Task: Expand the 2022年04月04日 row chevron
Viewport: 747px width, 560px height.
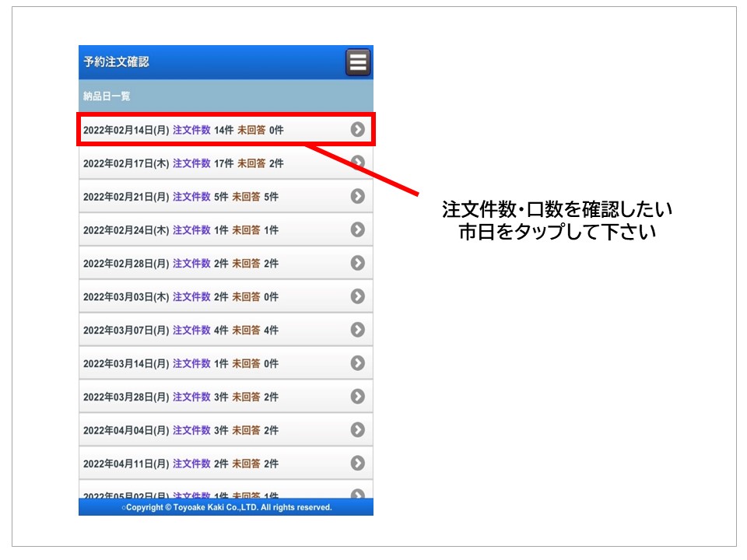Action: pyautogui.click(x=357, y=430)
